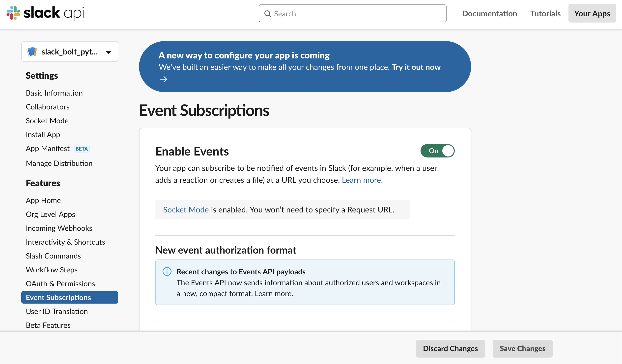Open the Collaborators page
The height and width of the screenshot is (364, 622).
(48, 107)
